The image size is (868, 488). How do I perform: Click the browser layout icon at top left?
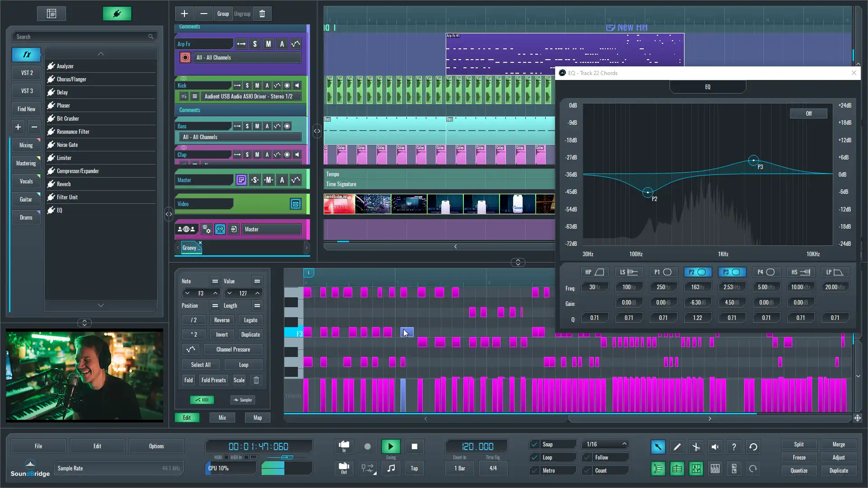tap(52, 14)
